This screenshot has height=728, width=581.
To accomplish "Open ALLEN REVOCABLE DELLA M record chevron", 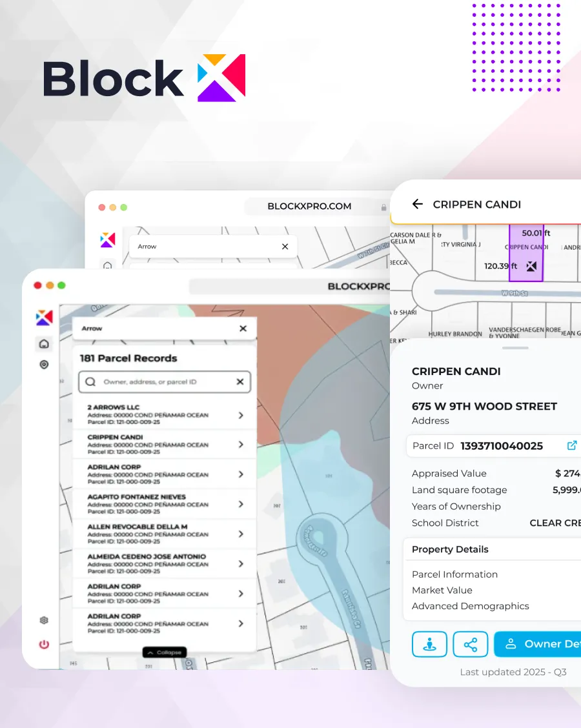I will (241, 534).
